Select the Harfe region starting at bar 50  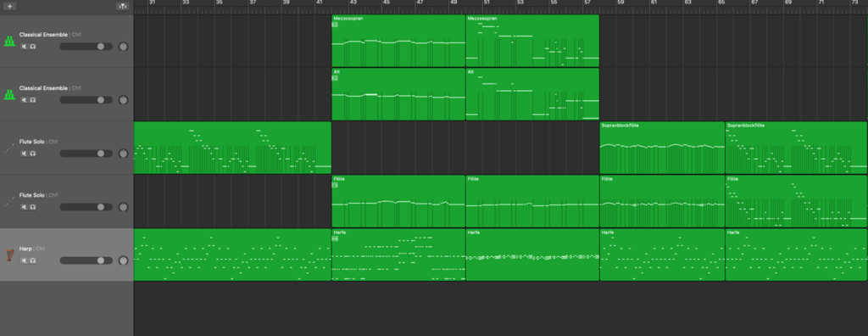coord(532,255)
